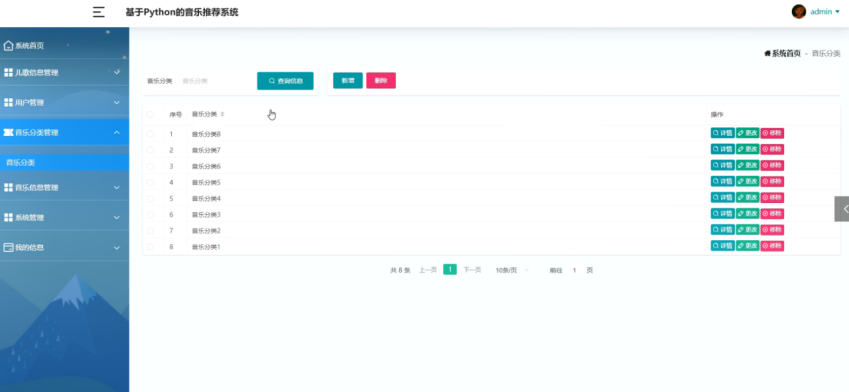Click the red 删除 button in the toolbar
Image resolution: width=849 pixels, height=392 pixels.
[x=381, y=81]
